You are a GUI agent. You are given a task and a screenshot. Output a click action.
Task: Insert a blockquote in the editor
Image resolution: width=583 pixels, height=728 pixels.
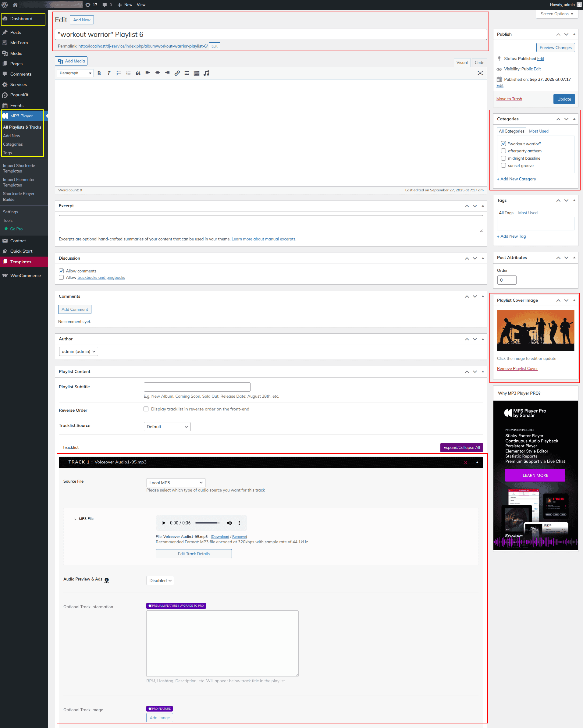(138, 73)
